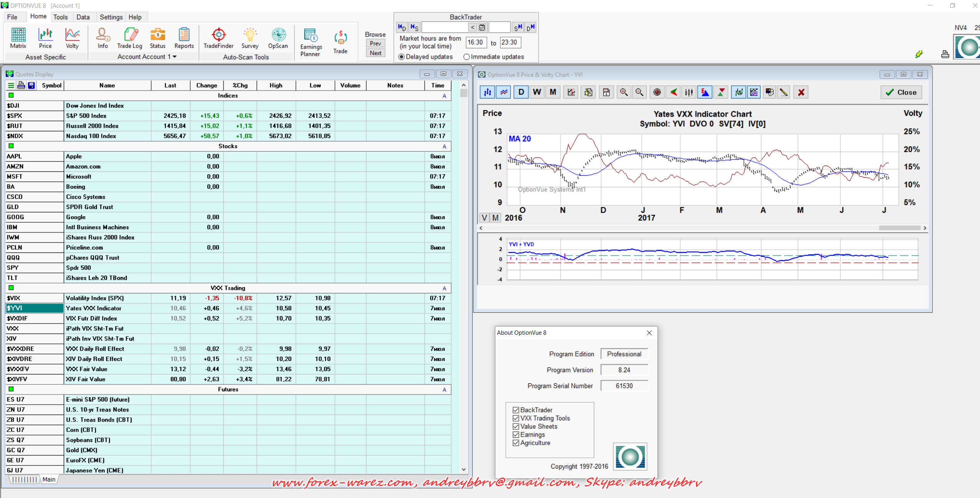
Task: Open the Tools menu
Action: [x=60, y=17]
